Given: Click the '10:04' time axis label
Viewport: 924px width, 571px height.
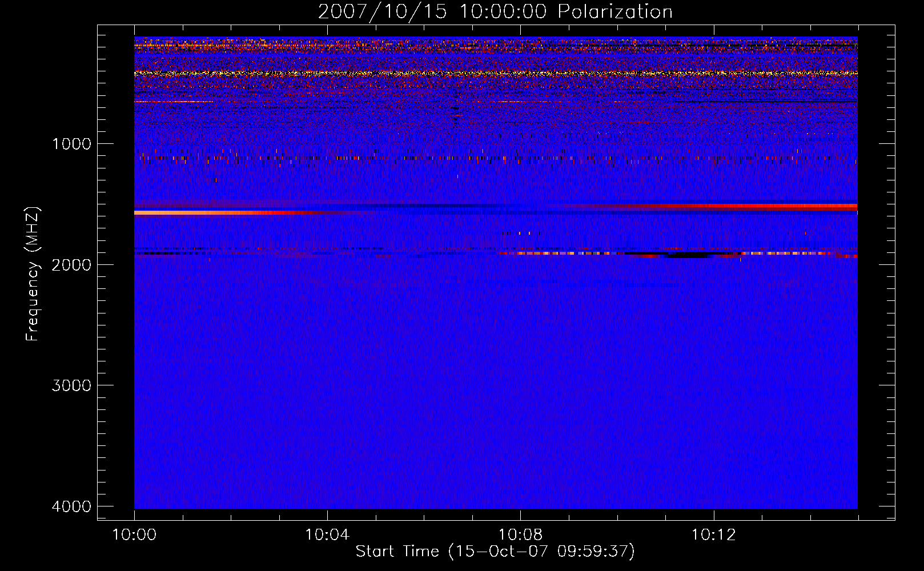Looking at the screenshot, I should point(327,535).
